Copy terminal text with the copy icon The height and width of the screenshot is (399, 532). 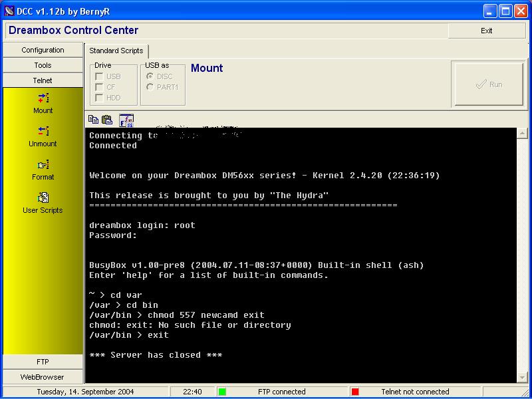click(93, 120)
